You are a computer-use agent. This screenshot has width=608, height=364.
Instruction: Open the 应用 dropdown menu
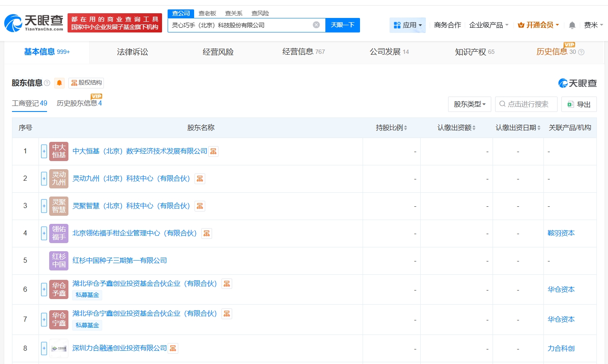(x=407, y=25)
